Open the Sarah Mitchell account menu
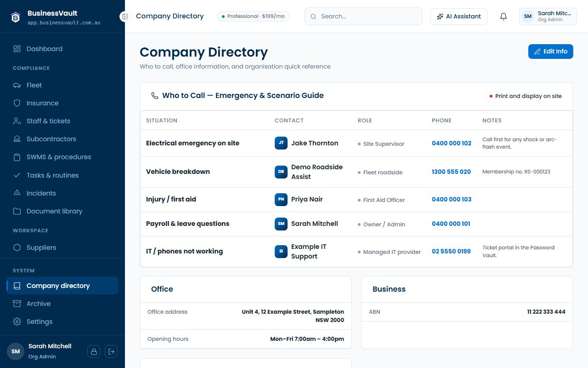588x368 pixels. coord(548,17)
